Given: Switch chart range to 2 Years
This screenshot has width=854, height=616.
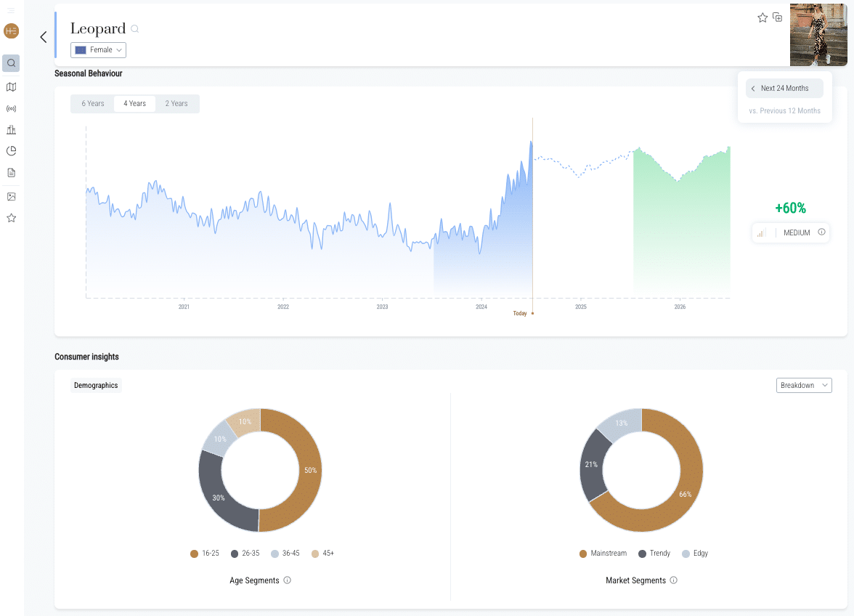Looking at the screenshot, I should [176, 104].
